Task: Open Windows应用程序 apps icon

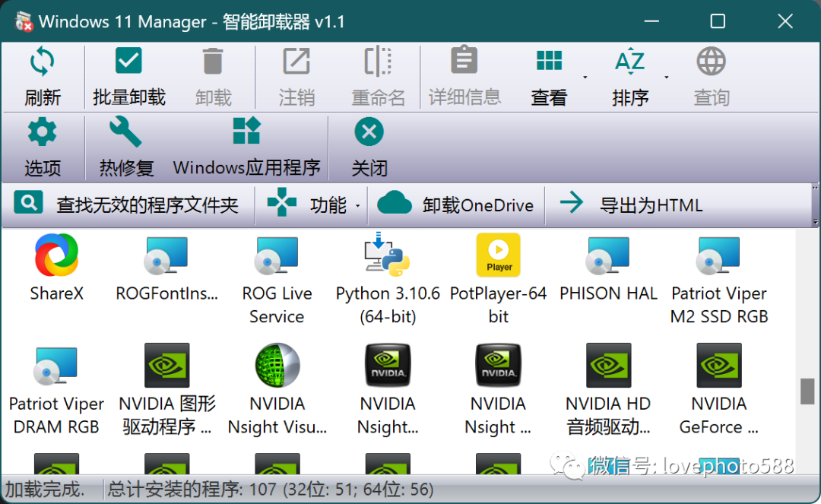Action: pos(246,131)
